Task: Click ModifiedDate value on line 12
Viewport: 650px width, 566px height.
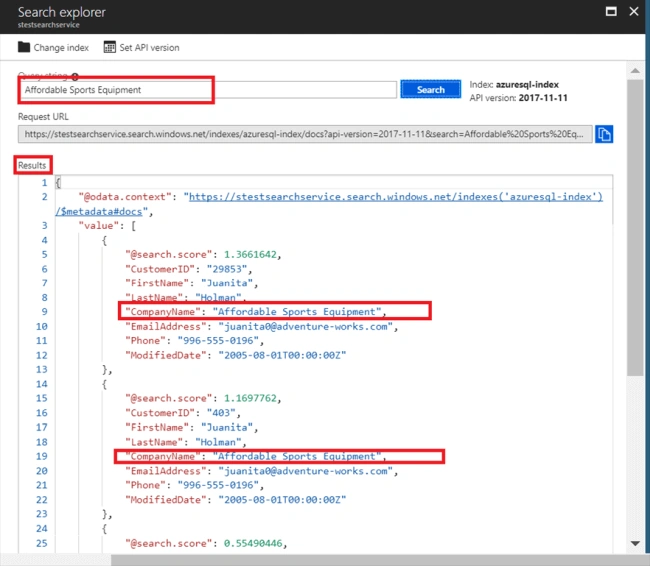Action: [x=282, y=355]
